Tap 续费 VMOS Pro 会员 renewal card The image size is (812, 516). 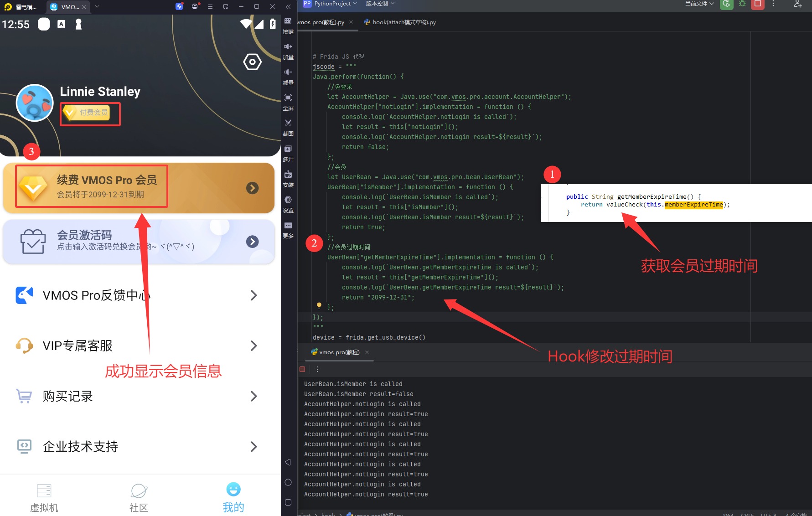coord(139,188)
